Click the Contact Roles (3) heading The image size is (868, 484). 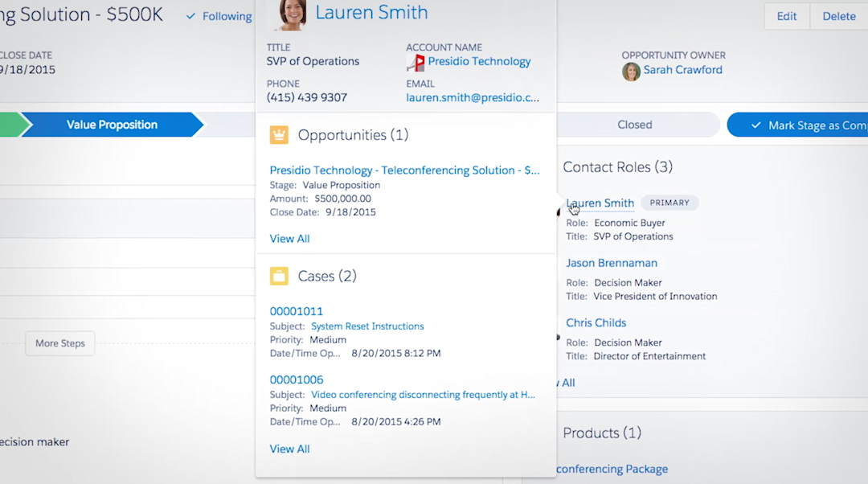click(617, 167)
